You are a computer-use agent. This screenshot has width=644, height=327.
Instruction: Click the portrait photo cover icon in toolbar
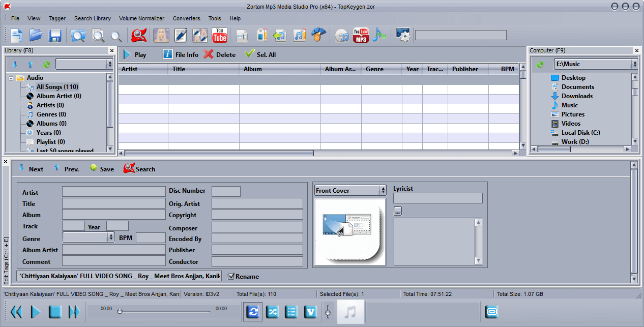(x=161, y=35)
